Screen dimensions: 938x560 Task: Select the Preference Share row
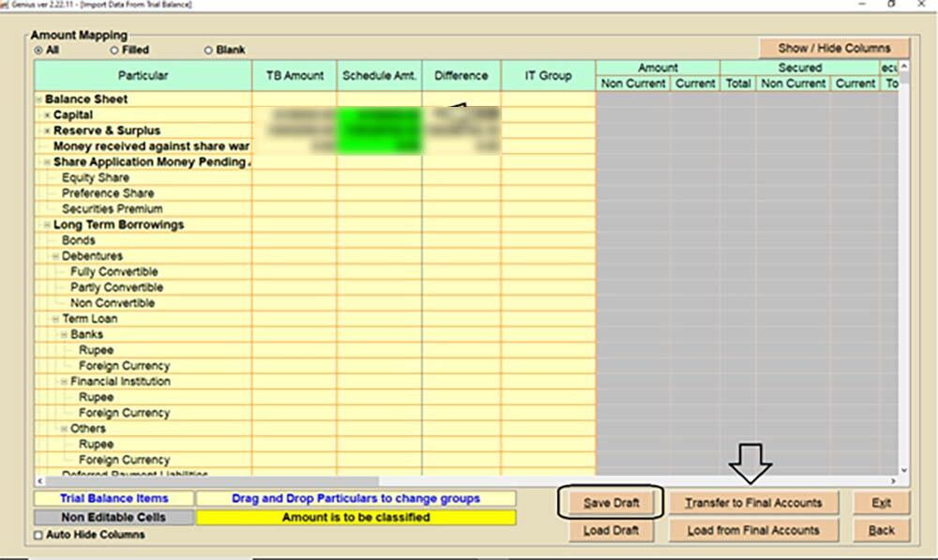(x=108, y=193)
